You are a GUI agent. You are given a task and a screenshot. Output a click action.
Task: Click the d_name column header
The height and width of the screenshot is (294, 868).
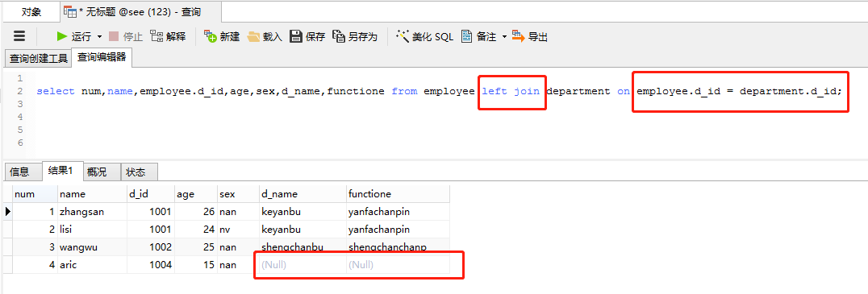point(303,194)
